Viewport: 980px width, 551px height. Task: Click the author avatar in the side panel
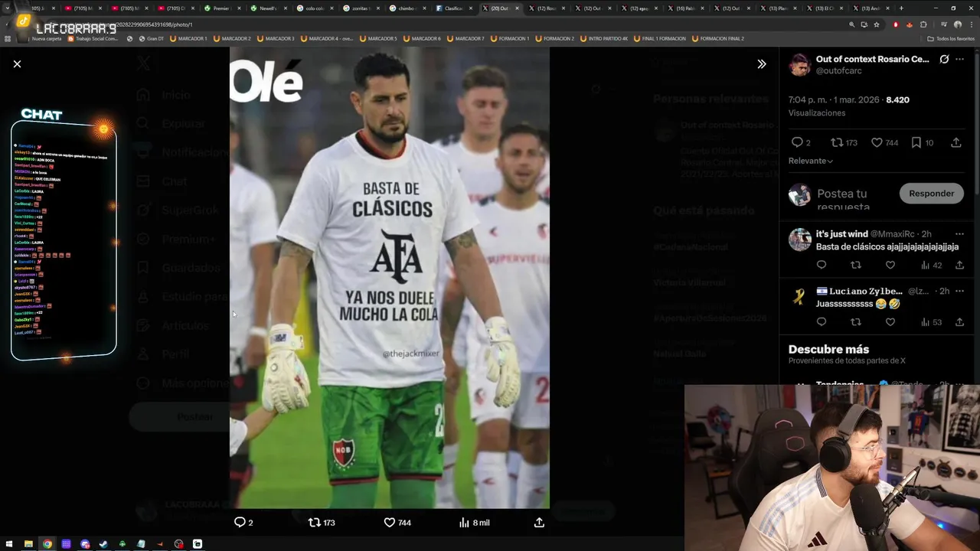pos(799,64)
